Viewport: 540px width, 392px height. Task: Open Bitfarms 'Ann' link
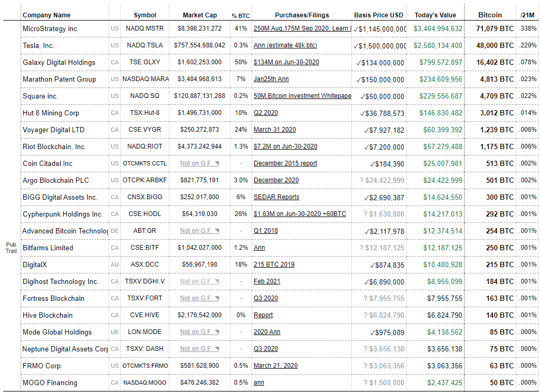click(x=259, y=248)
